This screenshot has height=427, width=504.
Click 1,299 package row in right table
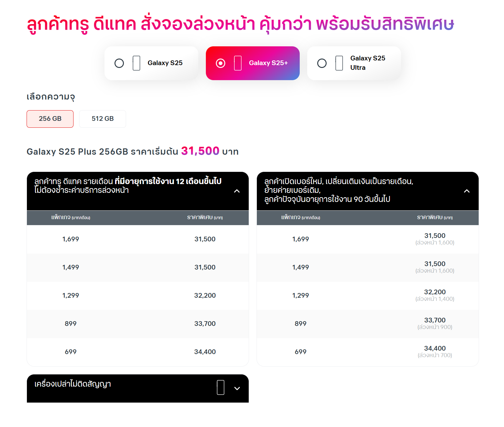tap(300, 296)
